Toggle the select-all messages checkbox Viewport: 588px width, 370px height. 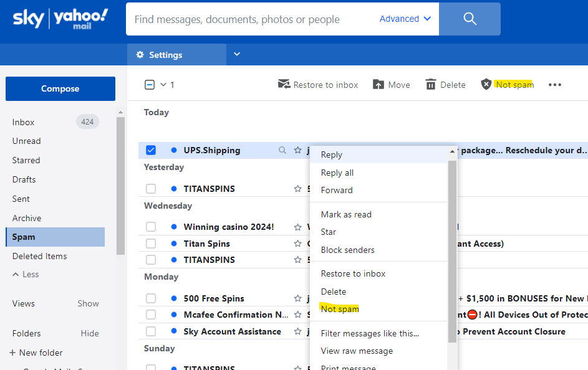click(x=149, y=85)
